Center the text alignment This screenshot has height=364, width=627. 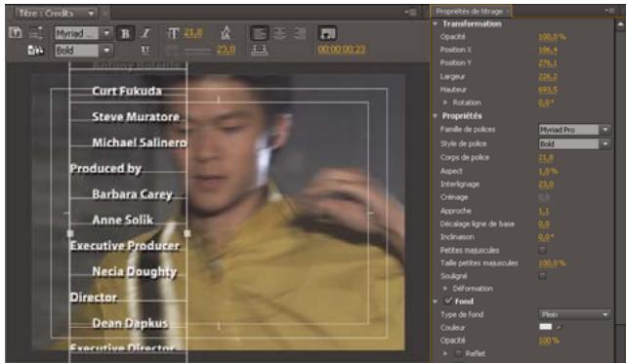(279, 33)
